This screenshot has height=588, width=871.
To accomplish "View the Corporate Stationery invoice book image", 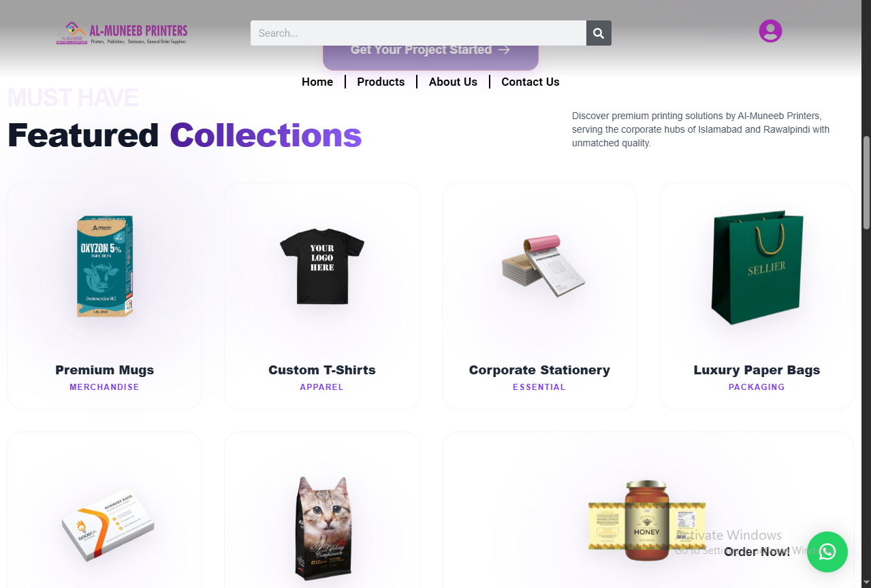I will click(543, 266).
